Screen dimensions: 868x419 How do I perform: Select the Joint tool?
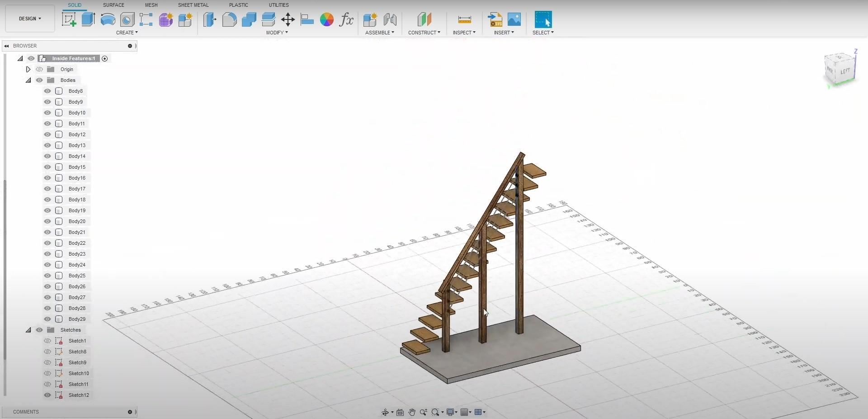(x=390, y=19)
